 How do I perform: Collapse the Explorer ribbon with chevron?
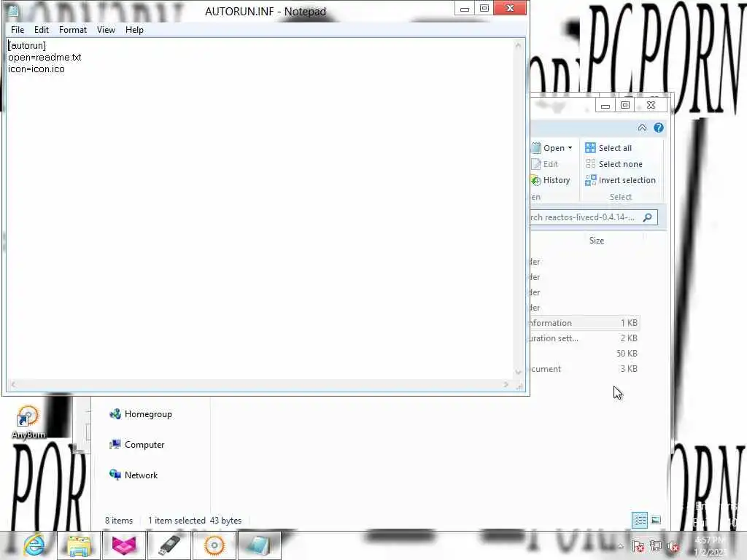[642, 128]
